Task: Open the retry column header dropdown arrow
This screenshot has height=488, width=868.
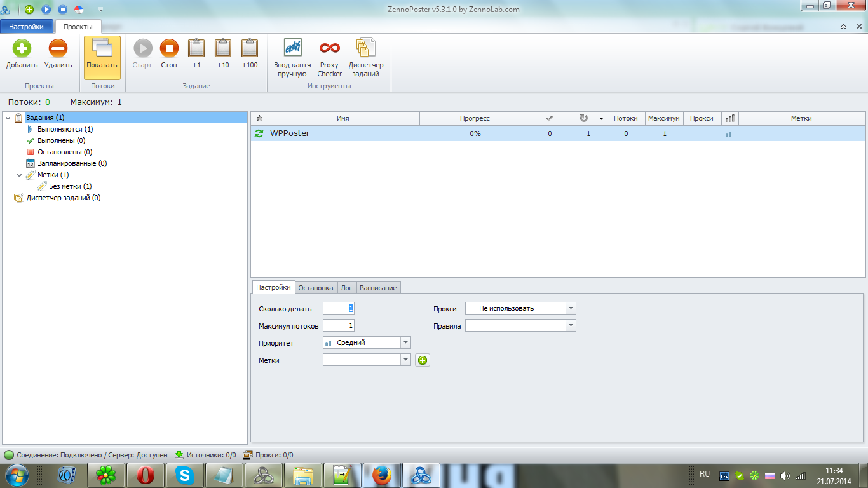Action: pyautogui.click(x=601, y=119)
